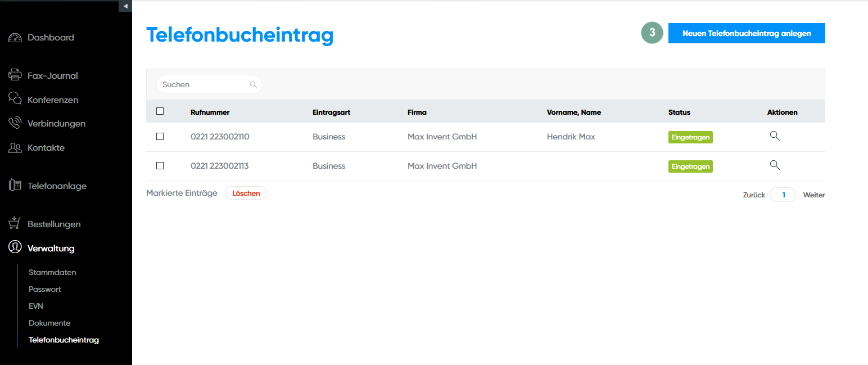View details of entry 0221 223002110
Image resolution: width=868 pixels, height=365 pixels.
click(775, 136)
